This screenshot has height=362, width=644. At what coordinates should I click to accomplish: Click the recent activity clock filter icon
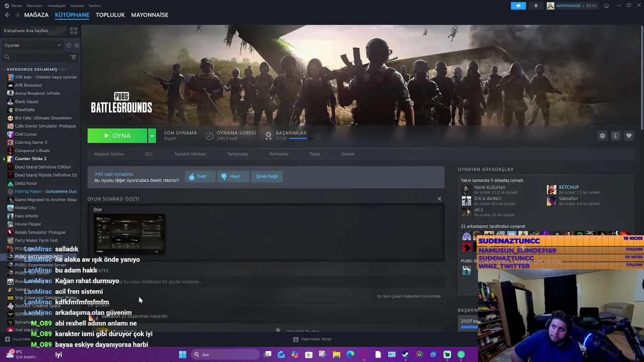pos(69,45)
